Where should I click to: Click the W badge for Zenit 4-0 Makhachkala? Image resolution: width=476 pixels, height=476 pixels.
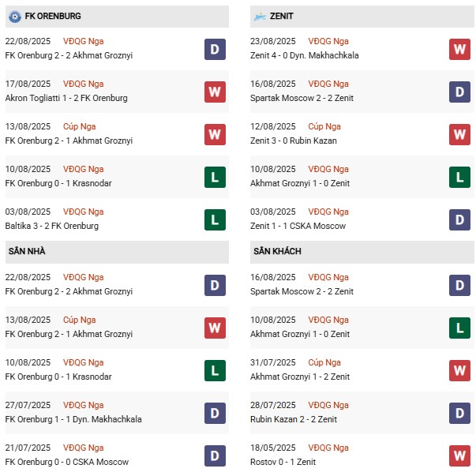pos(459,49)
